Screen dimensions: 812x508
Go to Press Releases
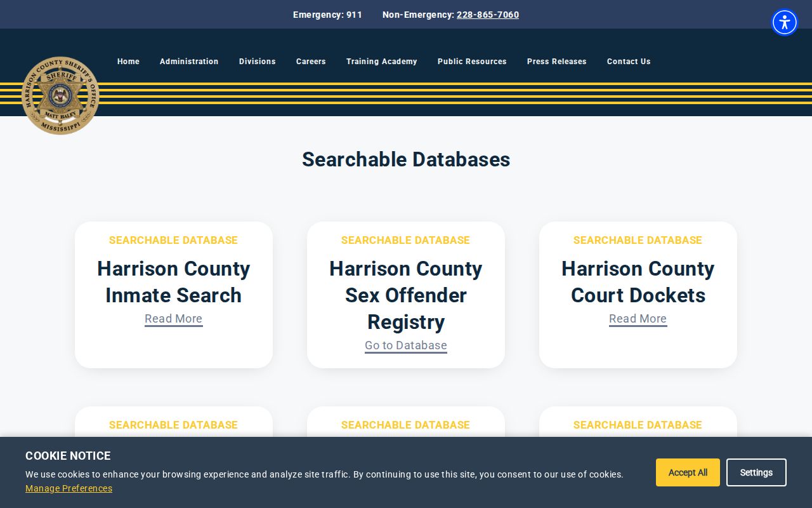point(557,62)
